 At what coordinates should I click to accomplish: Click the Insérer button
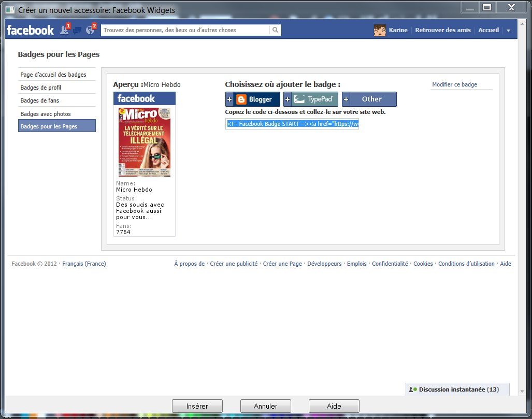197,406
